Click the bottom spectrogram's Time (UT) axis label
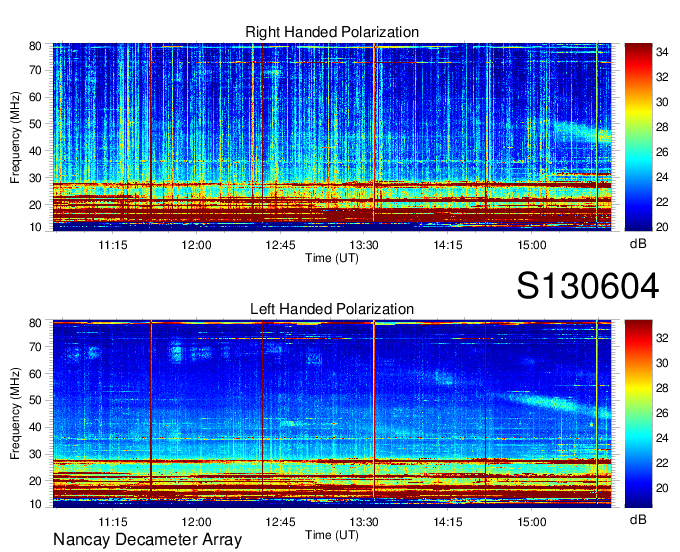This screenshot has width=680, height=552. coord(332,535)
